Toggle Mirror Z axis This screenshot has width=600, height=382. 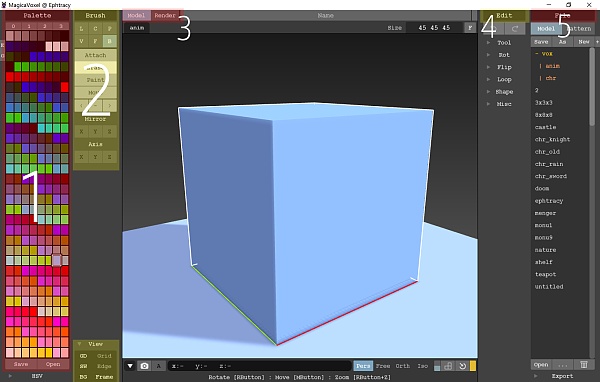[x=109, y=131]
